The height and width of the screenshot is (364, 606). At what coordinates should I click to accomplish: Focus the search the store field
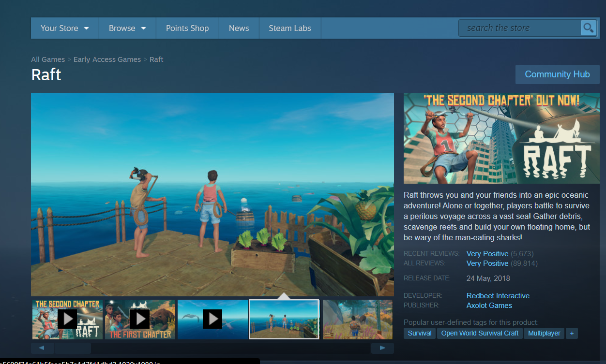coord(520,28)
